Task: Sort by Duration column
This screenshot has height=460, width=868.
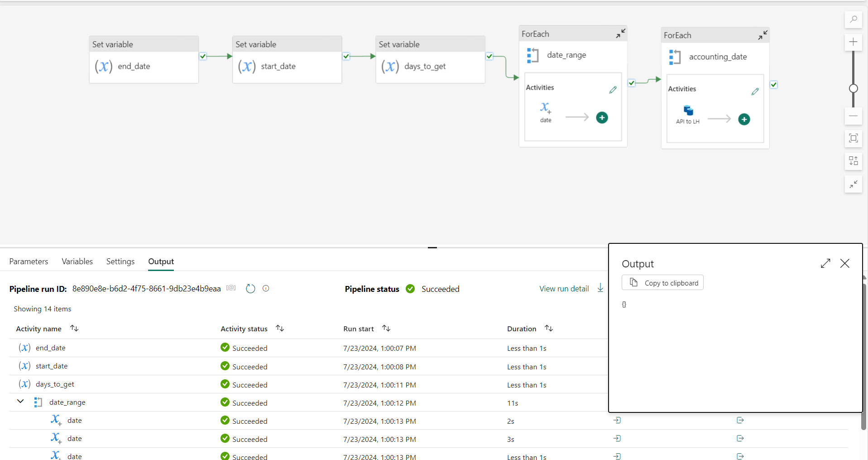Action: click(x=549, y=328)
